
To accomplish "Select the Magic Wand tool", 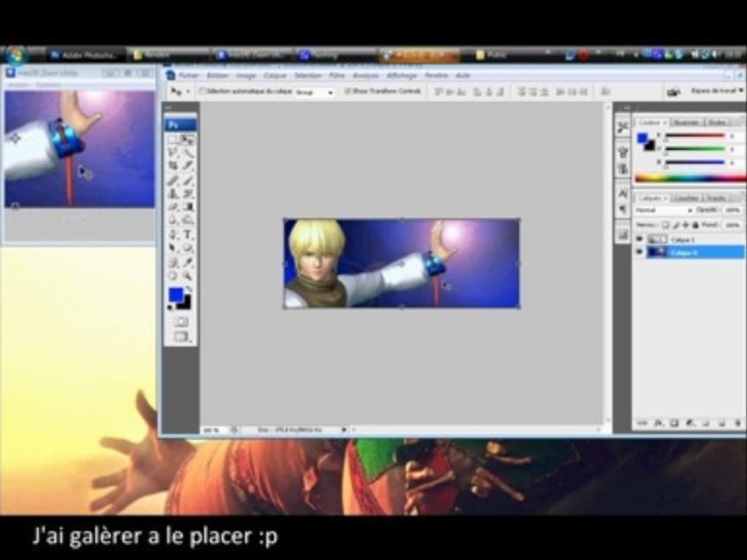I will [188, 153].
